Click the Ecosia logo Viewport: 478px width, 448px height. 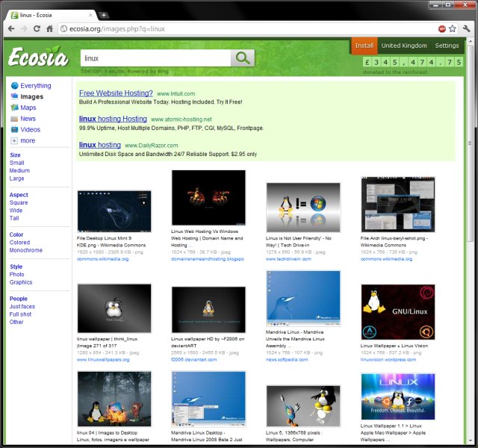[x=38, y=57]
